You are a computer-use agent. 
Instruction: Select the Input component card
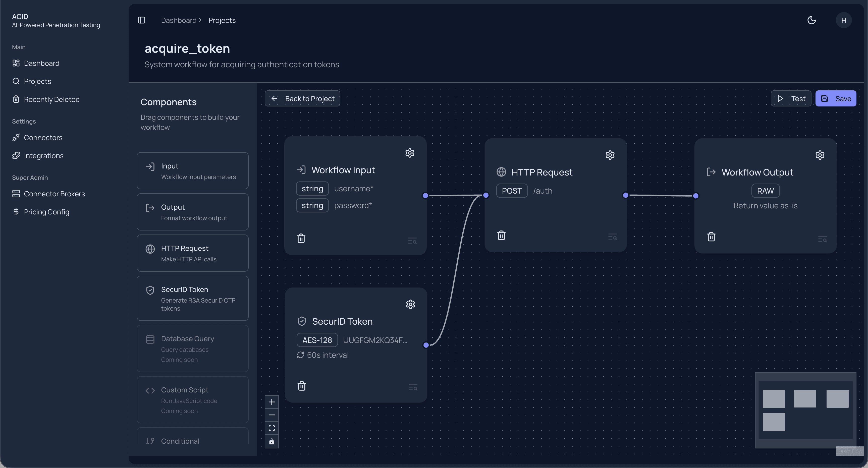pyautogui.click(x=192, y=171)
